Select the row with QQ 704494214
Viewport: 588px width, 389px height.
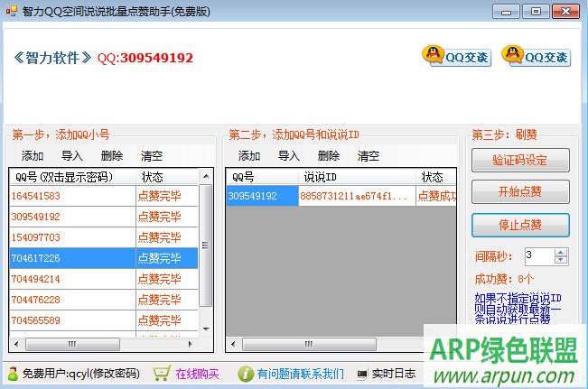104,279
